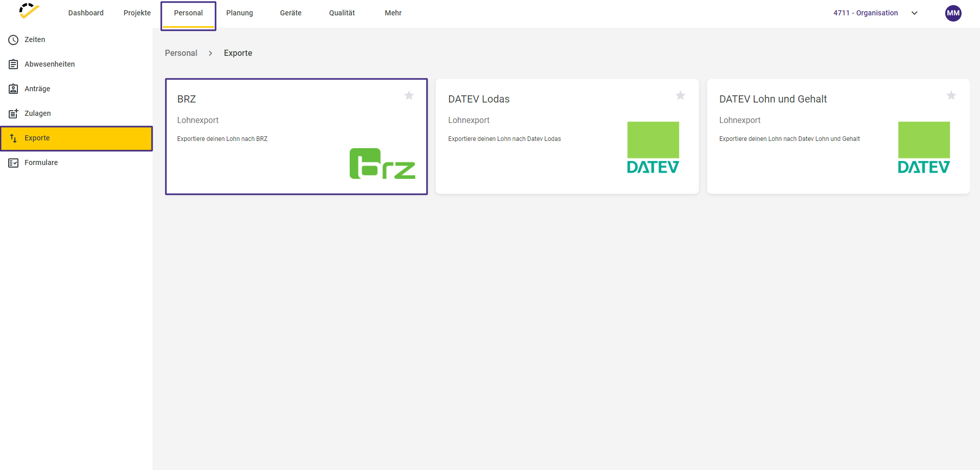Open the Geräte tab

[x=291, y=13]
